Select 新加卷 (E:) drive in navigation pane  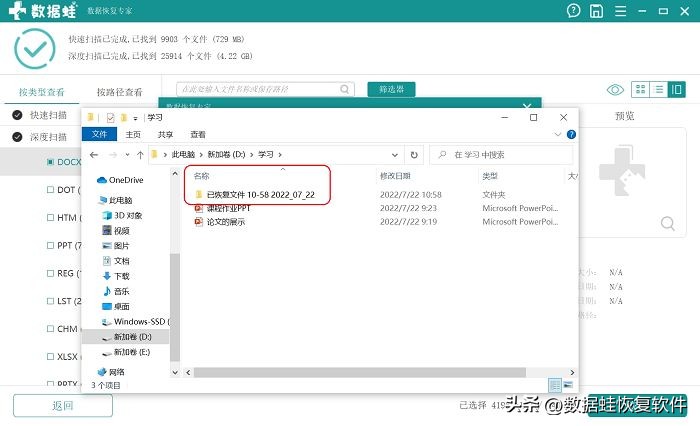(126, 352)
